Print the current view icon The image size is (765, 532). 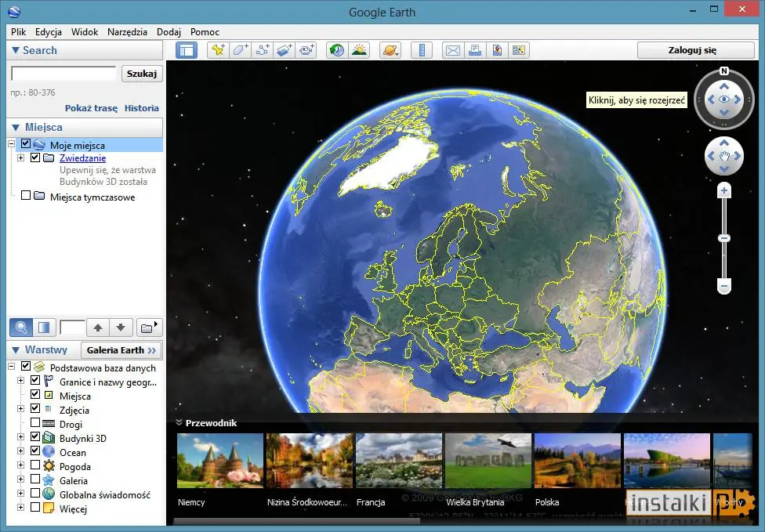tap(475, 50)
